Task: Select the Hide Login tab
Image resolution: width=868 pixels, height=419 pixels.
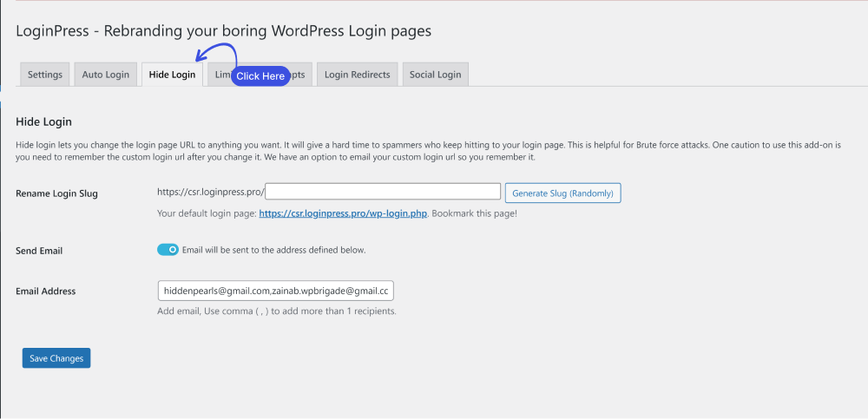Action: pyautogui.click(x=172, y=74)
